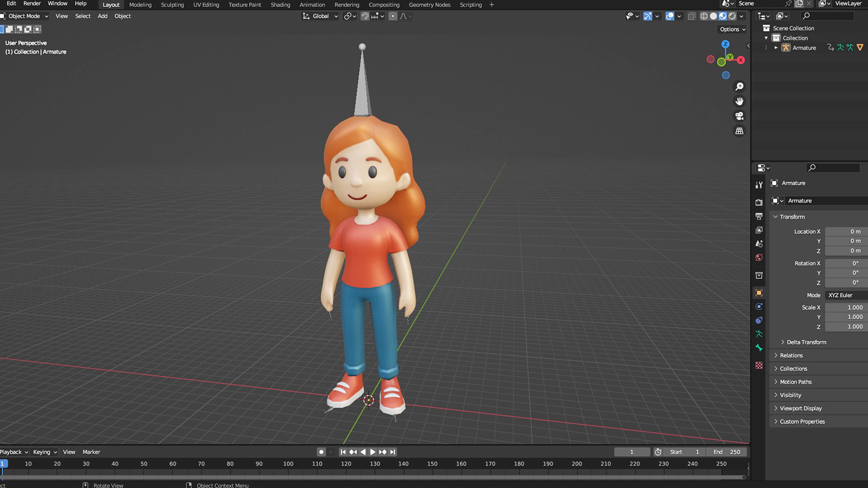
Task: Toggle the camera view icon
Action: pos(739,116)
